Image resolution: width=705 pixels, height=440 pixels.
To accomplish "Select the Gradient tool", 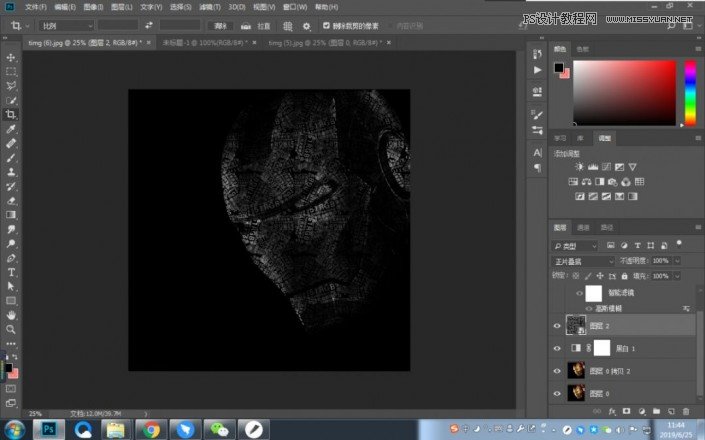I will coord(11,215).
